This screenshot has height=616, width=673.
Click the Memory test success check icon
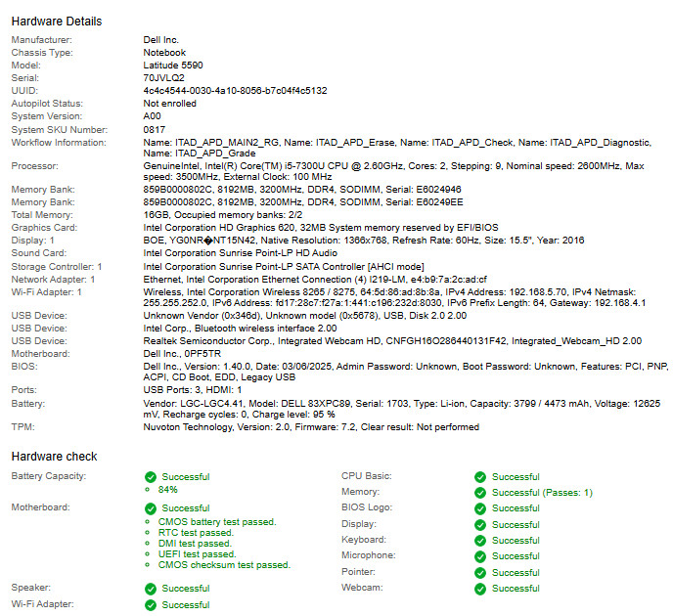[x=480, y=493]
